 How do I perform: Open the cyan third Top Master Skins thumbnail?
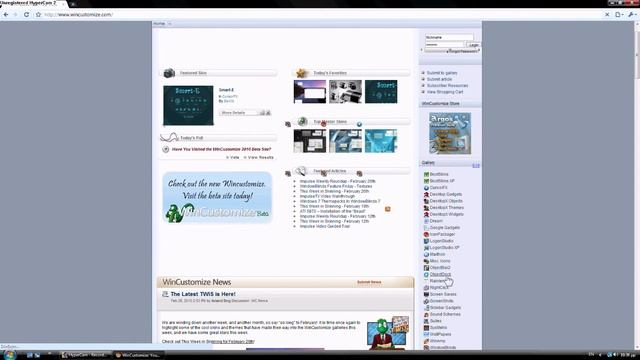pyautogui.click(x=381, y=141)
